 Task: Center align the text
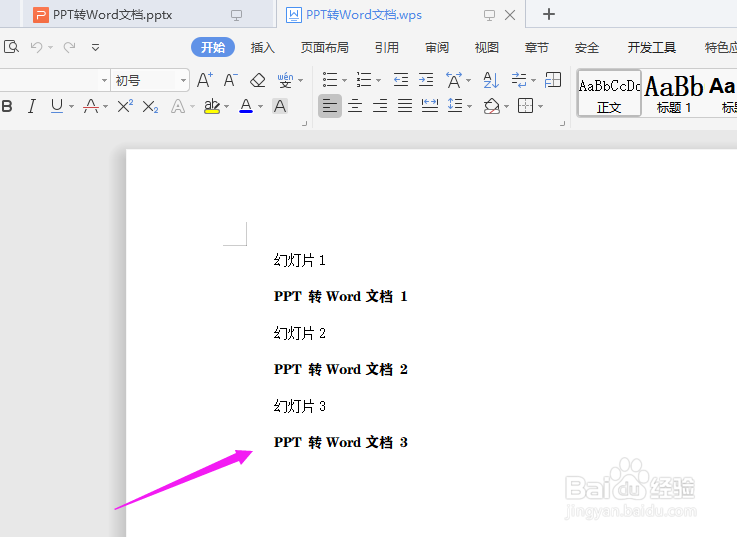point(355,106)
